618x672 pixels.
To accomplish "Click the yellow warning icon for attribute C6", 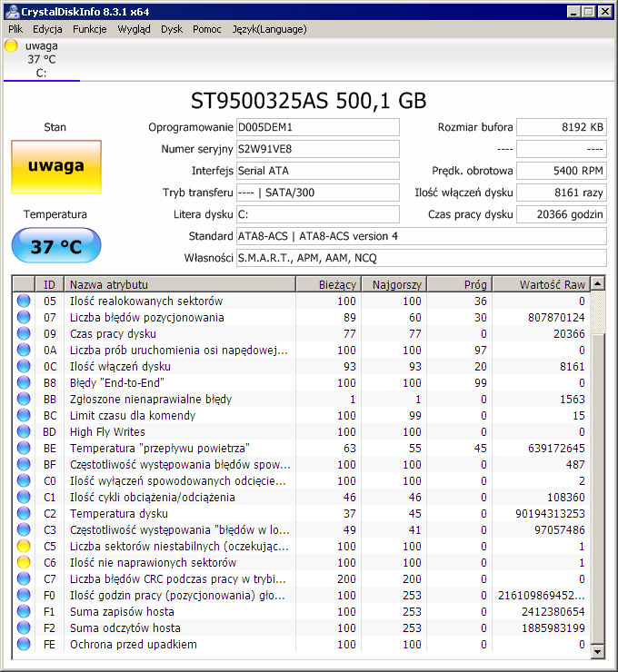I will [24, 562].
